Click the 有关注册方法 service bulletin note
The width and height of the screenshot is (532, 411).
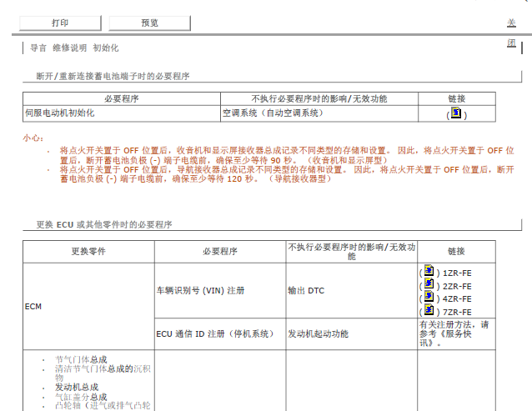[x=454, y=334]
